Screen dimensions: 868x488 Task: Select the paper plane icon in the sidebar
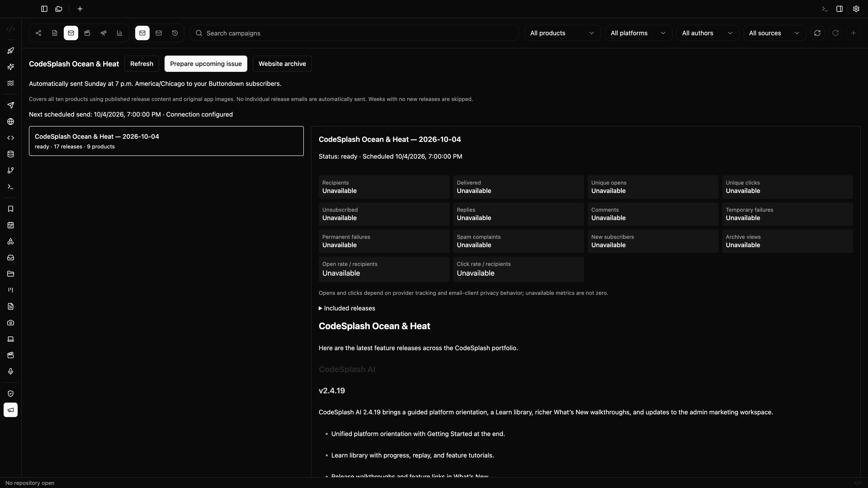(x=11, y=106)
